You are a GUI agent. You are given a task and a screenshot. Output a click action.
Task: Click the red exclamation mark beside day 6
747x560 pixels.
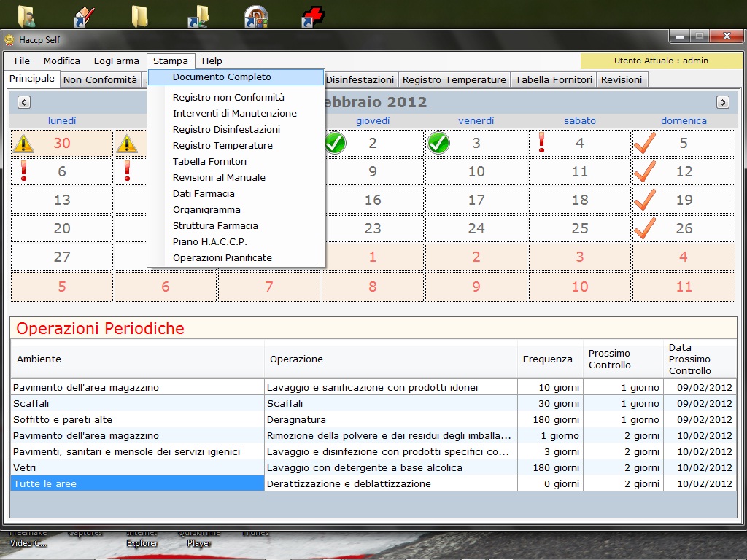pyautogui.click(x=23, y=171)
